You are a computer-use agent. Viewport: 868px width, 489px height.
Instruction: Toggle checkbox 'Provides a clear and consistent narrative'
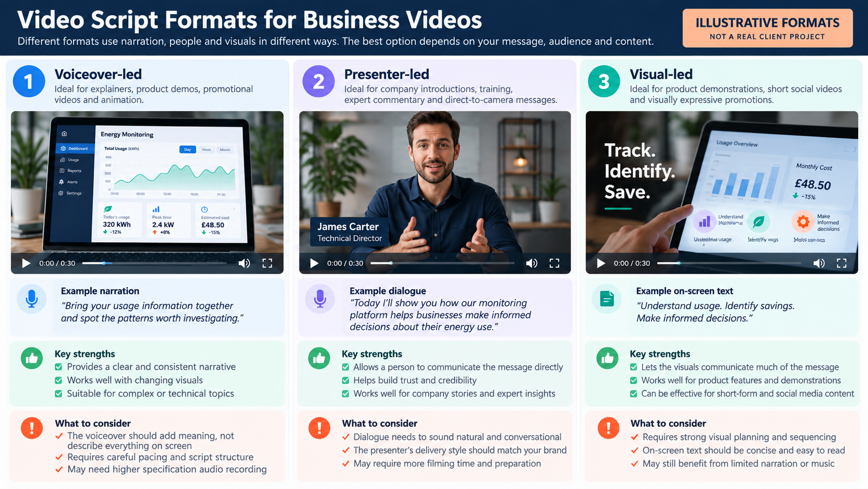coord(59,367)
